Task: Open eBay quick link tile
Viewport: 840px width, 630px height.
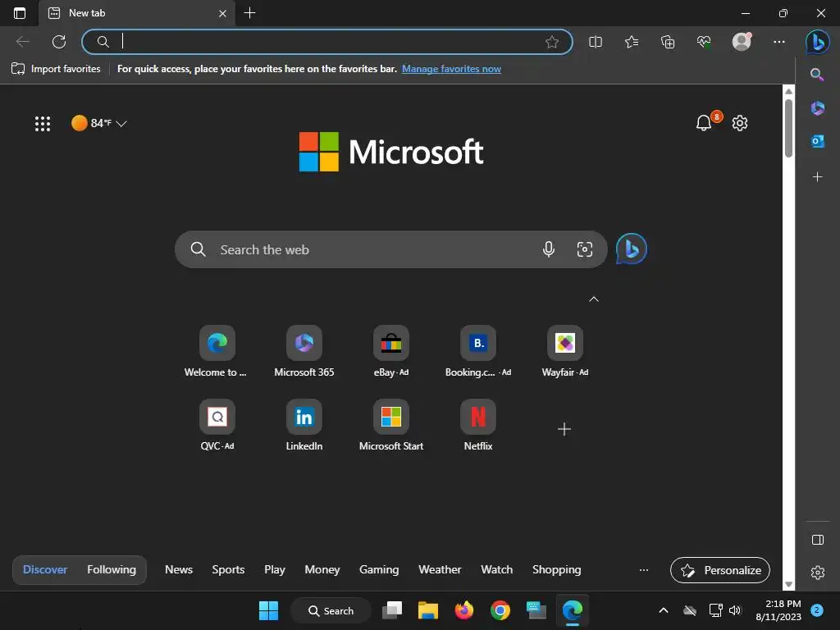Action: tap(391, 351)
